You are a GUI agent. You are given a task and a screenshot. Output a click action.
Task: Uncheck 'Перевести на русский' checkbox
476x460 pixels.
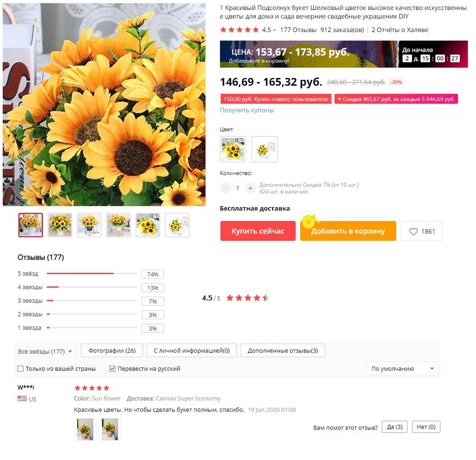click(x=112, y=368)
